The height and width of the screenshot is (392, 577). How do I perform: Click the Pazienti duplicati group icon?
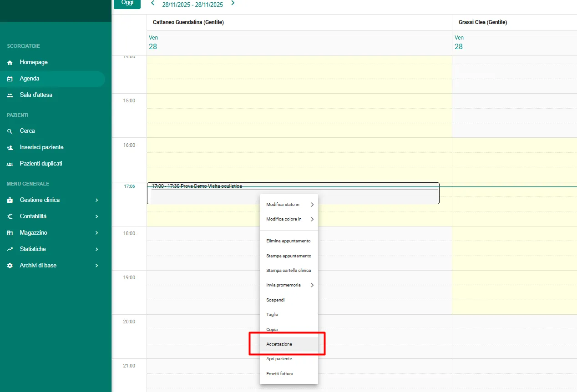coord(10,164)
